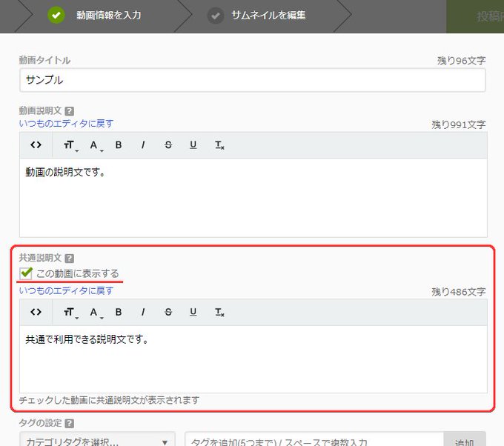The height and width of the screenshot is (446, 504).
Task: Click into video description text area
Action: tap(253, 198)
